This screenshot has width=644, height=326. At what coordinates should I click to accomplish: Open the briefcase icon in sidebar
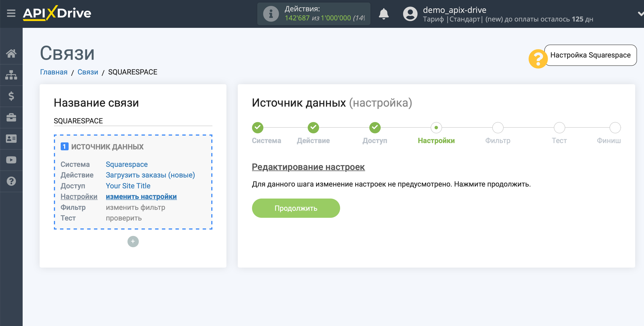coord(11,117)
